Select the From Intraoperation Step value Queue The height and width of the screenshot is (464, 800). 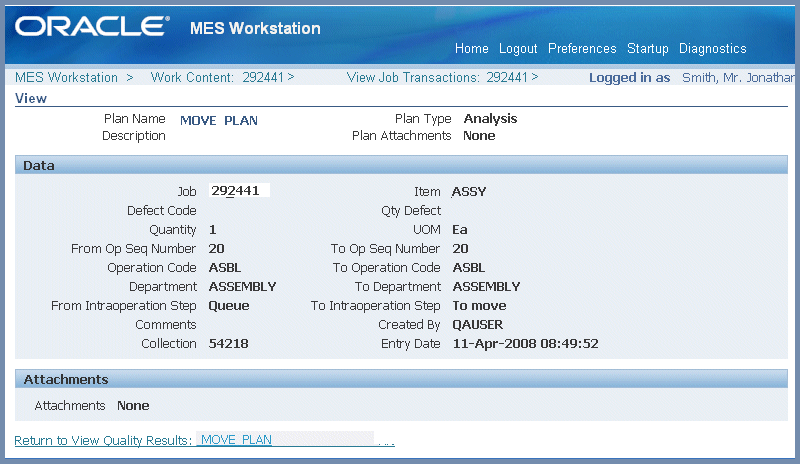tap(229, 306)
